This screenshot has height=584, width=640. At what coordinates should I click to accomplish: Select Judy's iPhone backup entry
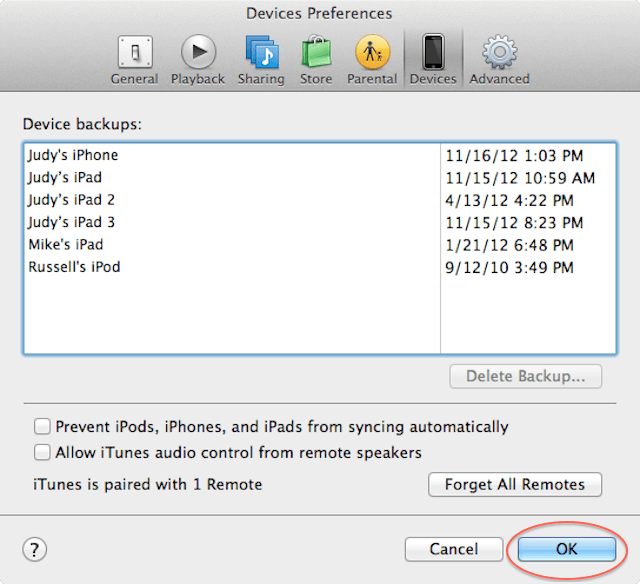point(320,155)
